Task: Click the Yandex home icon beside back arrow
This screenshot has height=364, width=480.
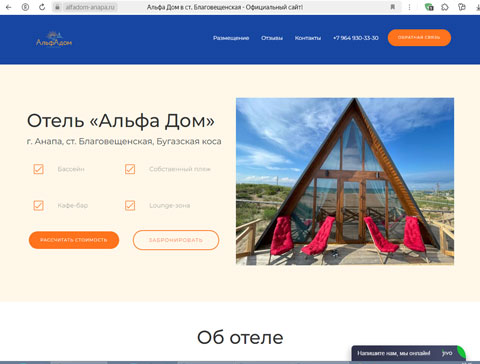Action: point(25,7)
